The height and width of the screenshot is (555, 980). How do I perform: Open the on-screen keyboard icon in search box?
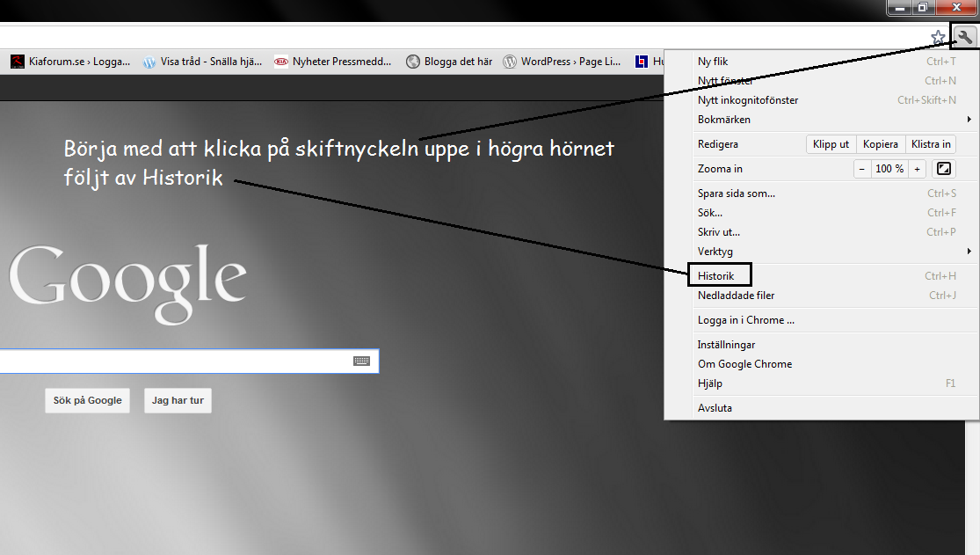[361, 361]
